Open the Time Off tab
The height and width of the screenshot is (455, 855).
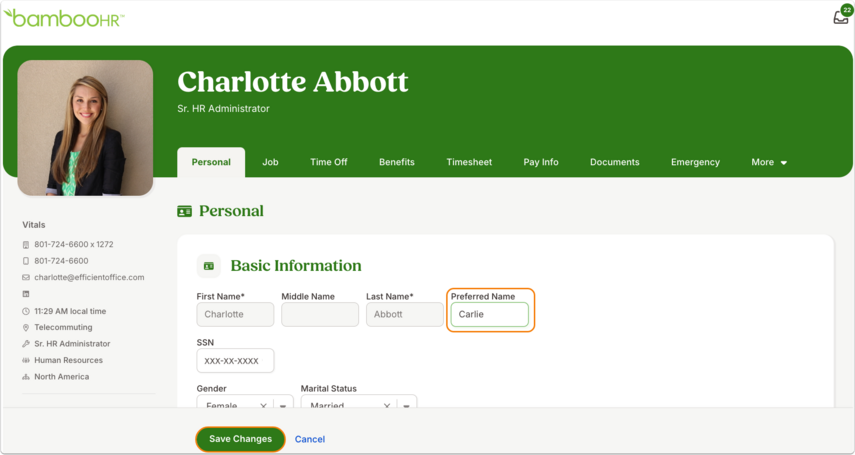pos(329,162)
